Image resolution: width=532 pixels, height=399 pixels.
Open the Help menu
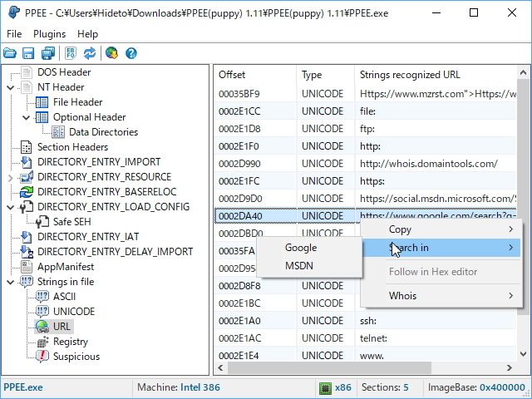pos(87,34)
